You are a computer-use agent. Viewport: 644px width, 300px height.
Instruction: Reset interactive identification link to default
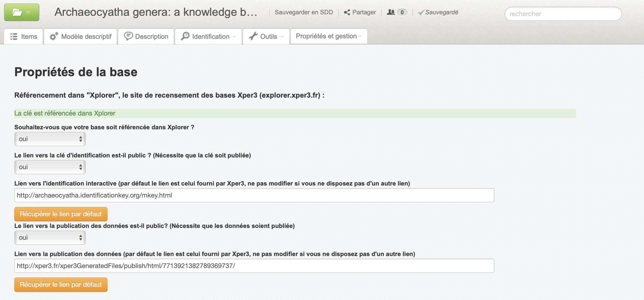click(61, 214)
